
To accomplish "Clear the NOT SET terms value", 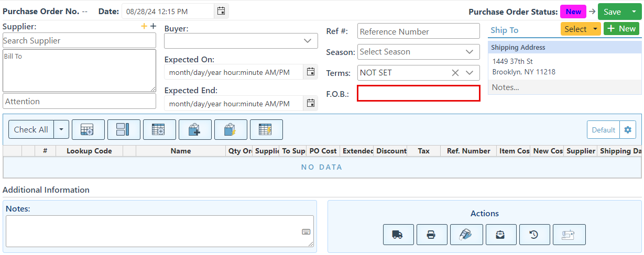I will [x=455, y=73].
